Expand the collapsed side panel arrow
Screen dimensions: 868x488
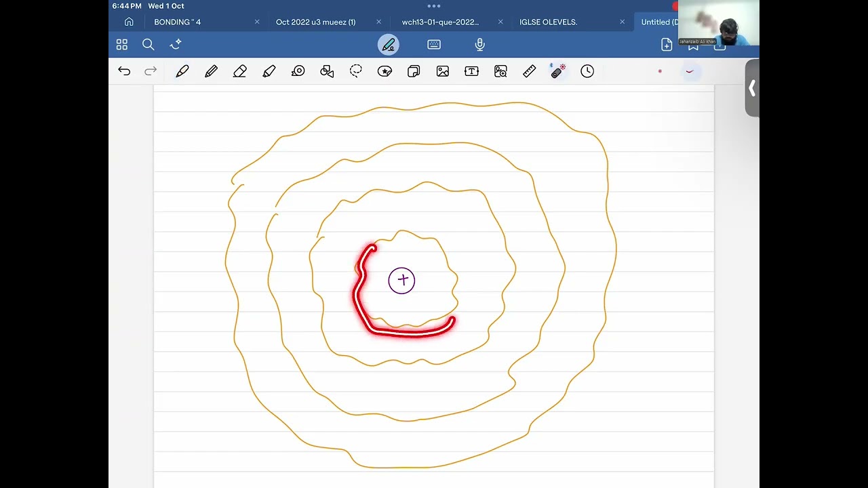pos(752,88)
